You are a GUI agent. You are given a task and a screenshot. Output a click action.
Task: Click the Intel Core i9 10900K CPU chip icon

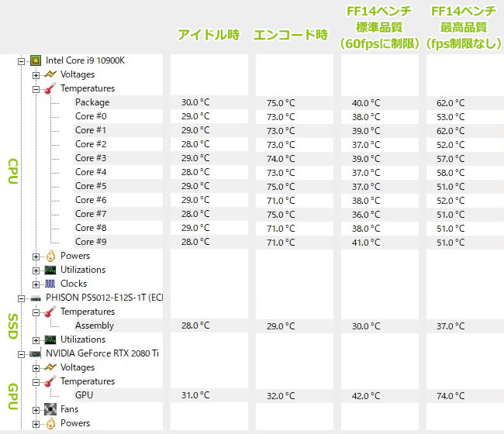pos(36,60)
